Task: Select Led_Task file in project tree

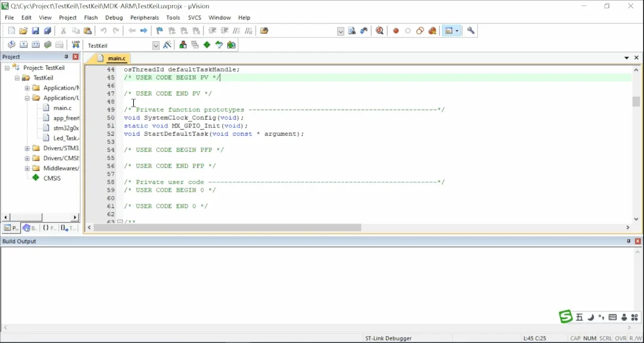Action: [x=66, y=138]
